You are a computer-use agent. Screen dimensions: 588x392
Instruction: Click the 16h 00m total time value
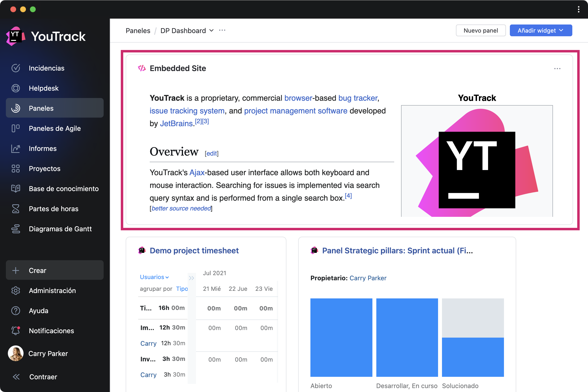coord(171,308)
